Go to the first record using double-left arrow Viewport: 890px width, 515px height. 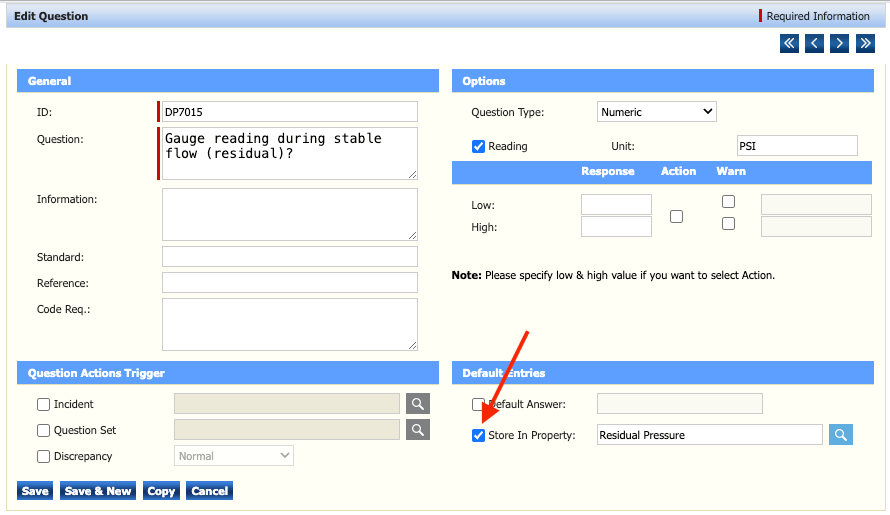pyautogui.click(x=789, y=43)
